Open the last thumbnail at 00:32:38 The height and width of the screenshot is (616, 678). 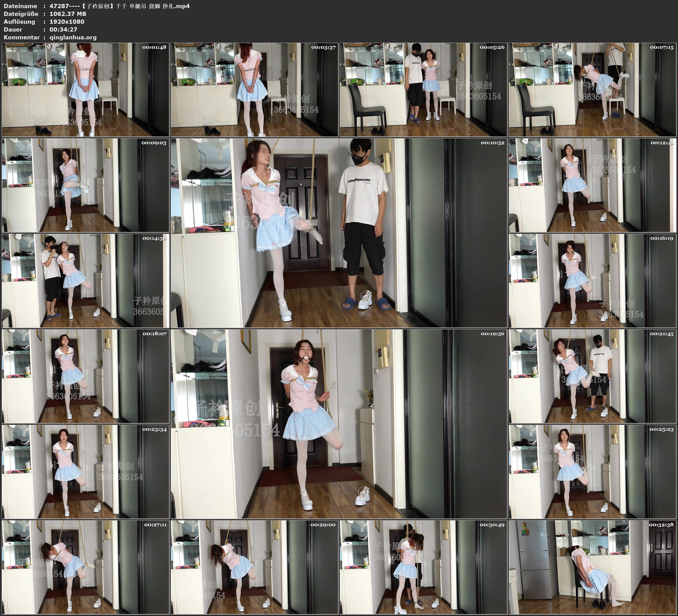click(592, 567)
